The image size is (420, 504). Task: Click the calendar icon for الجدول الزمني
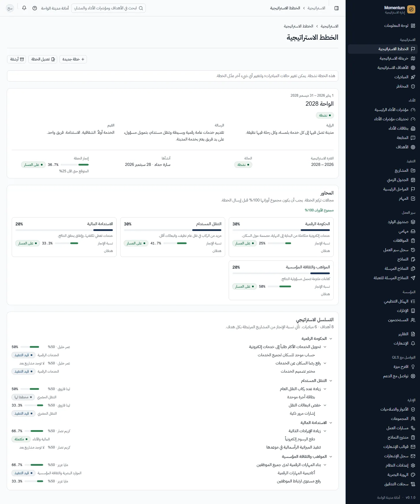pyautogui.click(x=413, y=180)
